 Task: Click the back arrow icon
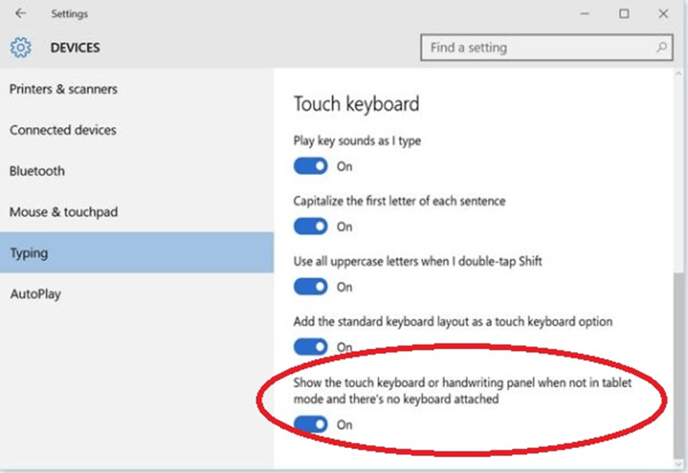[x=20, y=14]
